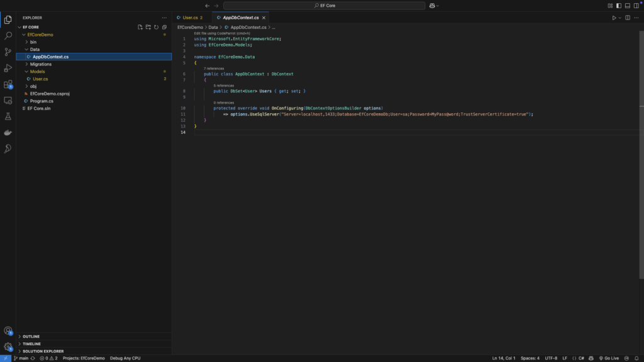Go back using navigation arrow
644x362 pixels.
[x=207, y=6]
